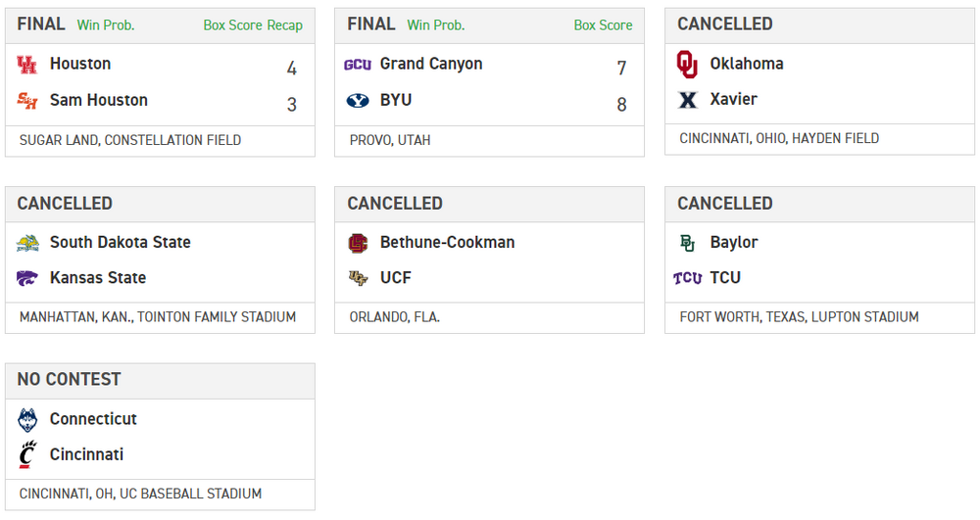Image resolution: width=980 pixels, height=520 pixels.
Task: Open Recap for Houston vs Sam Houston
Action: (285, 25)
